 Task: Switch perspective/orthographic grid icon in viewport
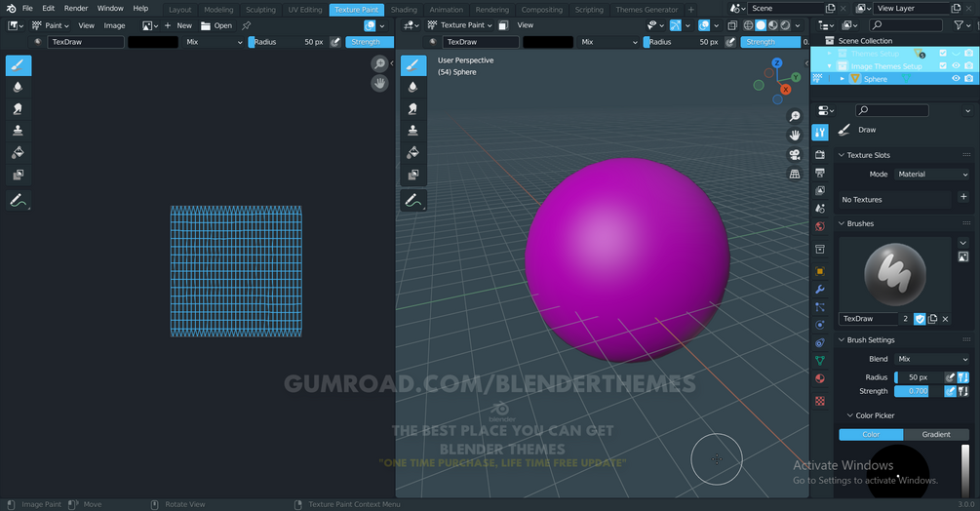click(795, 175)
